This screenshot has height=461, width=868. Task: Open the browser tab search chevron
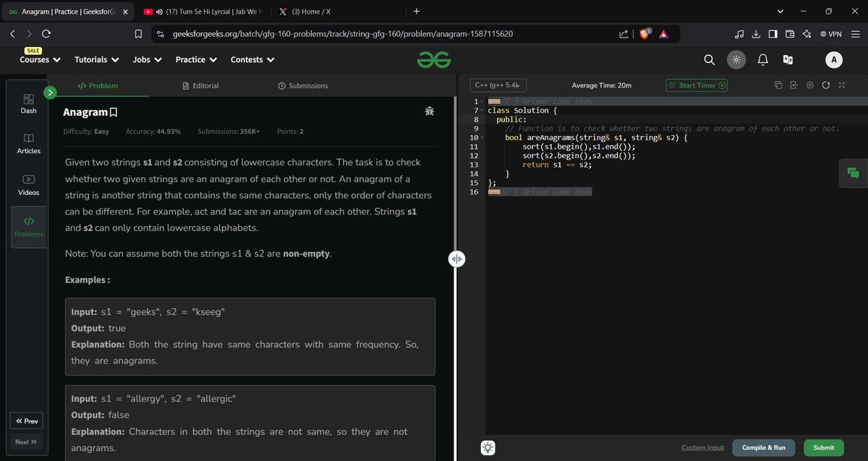(780, 12)
